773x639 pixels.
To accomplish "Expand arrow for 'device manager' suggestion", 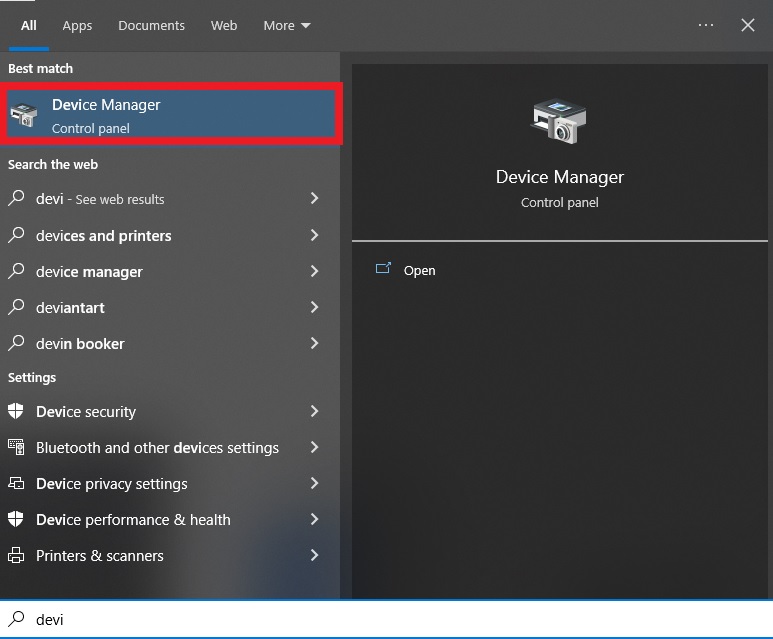I will point(315,271).
